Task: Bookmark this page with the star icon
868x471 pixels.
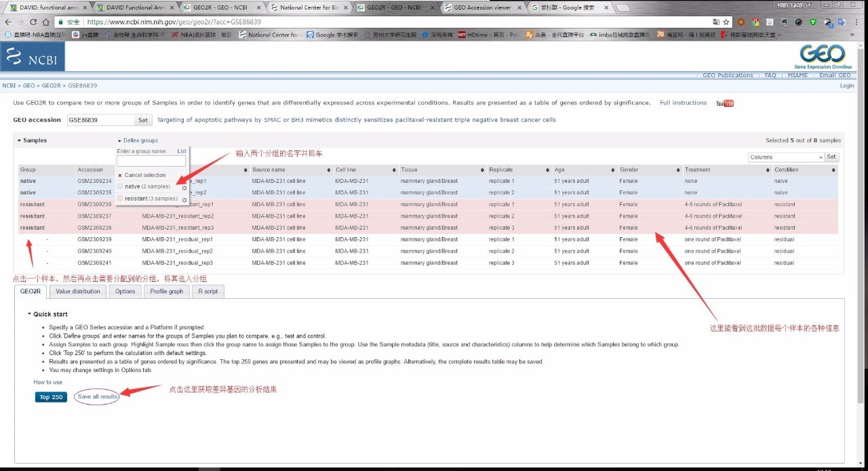Action: 726,22
